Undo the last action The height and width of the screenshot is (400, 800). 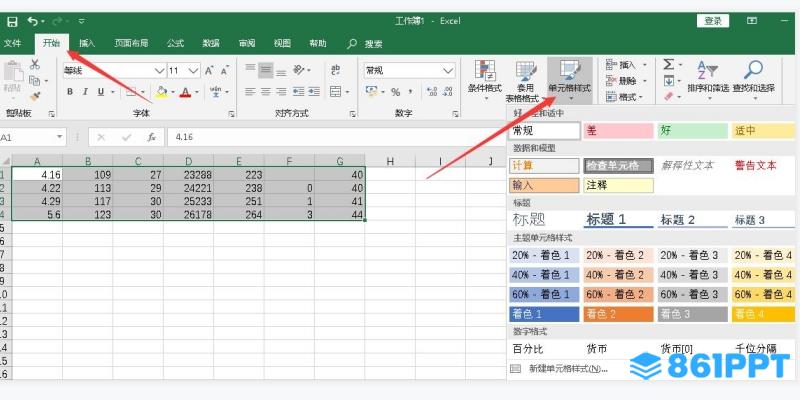[33, 21]
